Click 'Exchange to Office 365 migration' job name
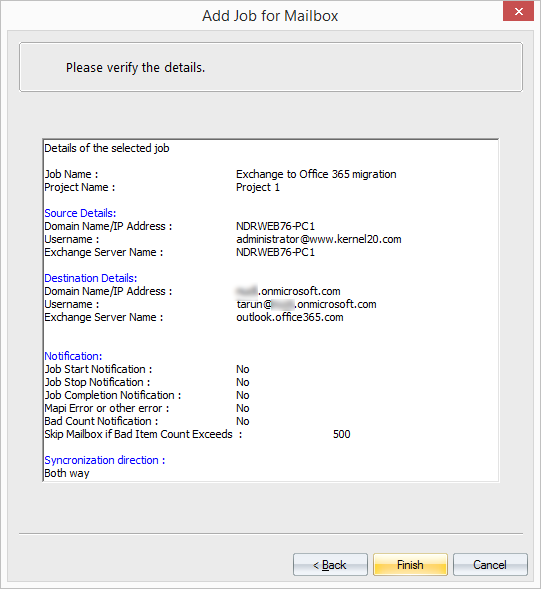541x589 pixels. [x=316, y=174]
